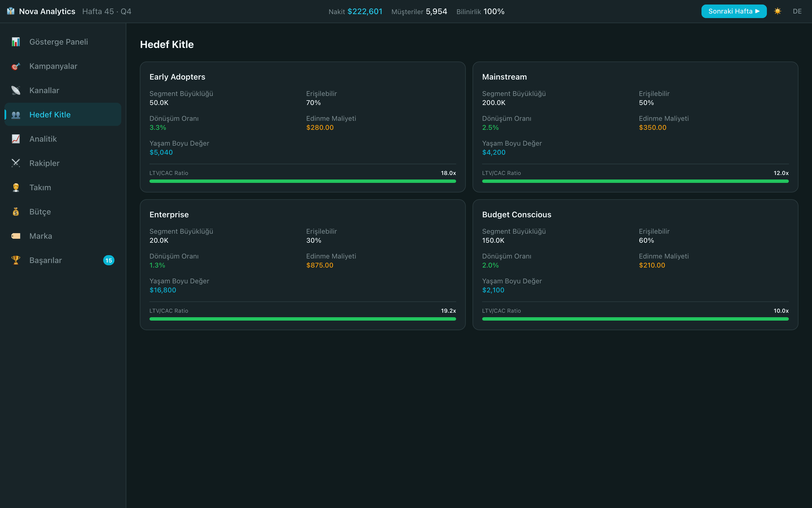
Task: Open Gösterge Paneli menu item
Action: (x=63, y=42)
